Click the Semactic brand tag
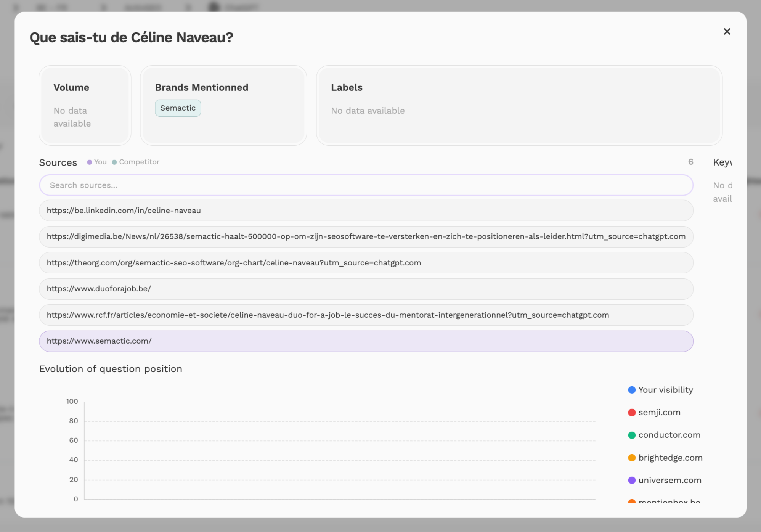This screenshot has height=532, width=761. click(178, 108)
